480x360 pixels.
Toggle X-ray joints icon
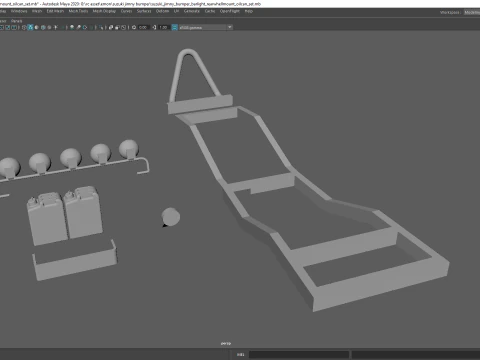(123, 27)
